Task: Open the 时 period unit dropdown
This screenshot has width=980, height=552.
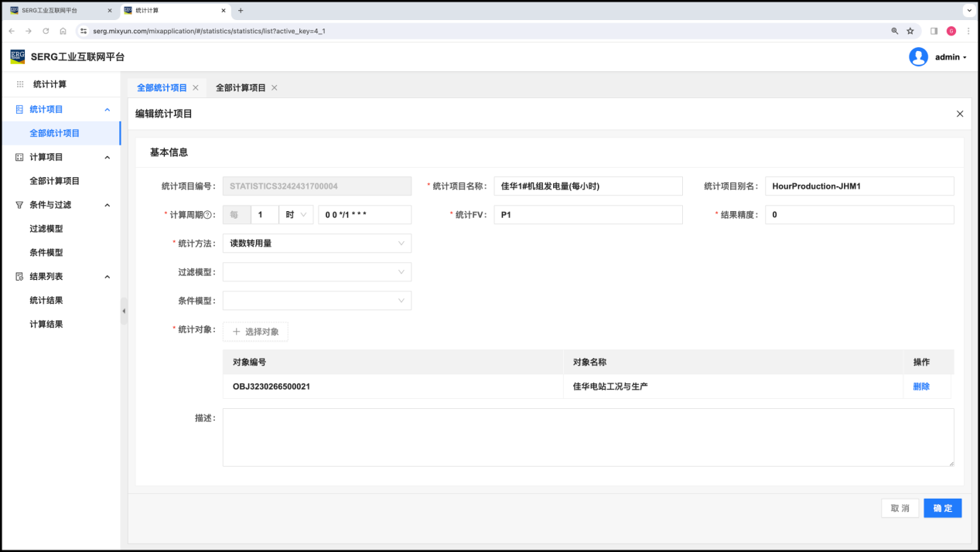Action: tap(295, 215)
